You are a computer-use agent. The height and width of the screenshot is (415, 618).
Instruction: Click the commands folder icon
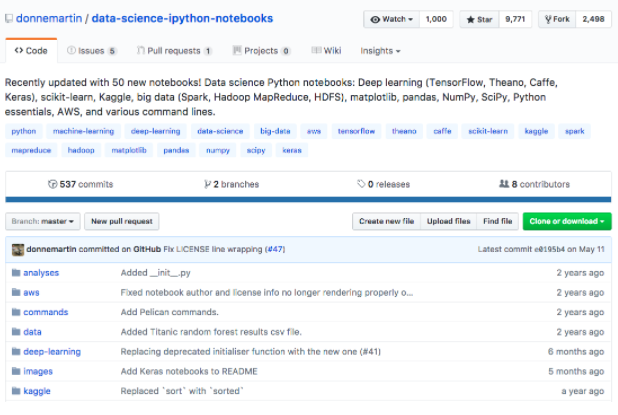[16, 312]
